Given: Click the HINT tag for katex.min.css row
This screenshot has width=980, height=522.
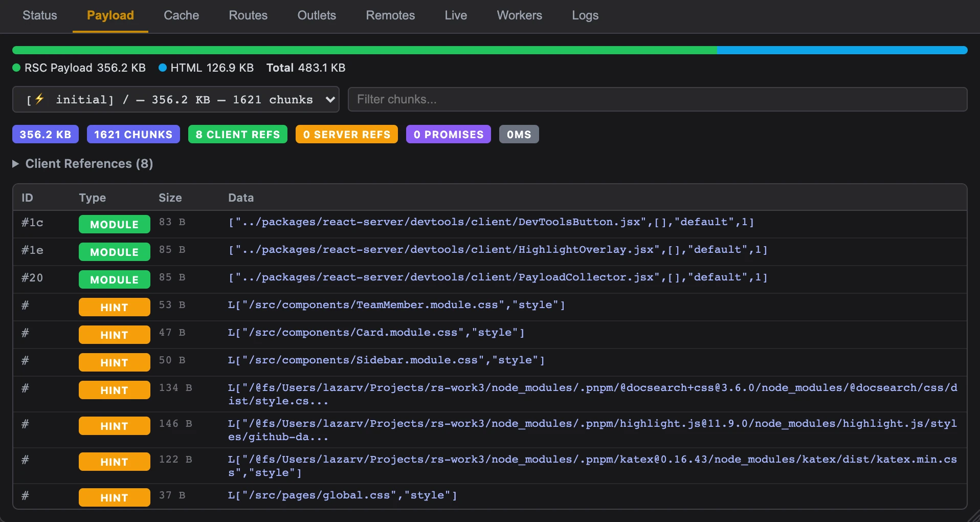Looking at the screenshot, I should click(114, 462).
